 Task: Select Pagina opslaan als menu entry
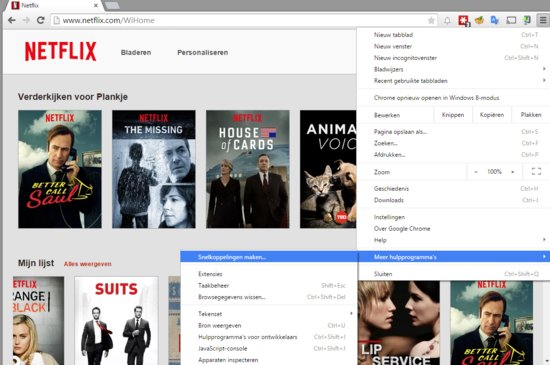pyautogui.click(x=453, y=132)
